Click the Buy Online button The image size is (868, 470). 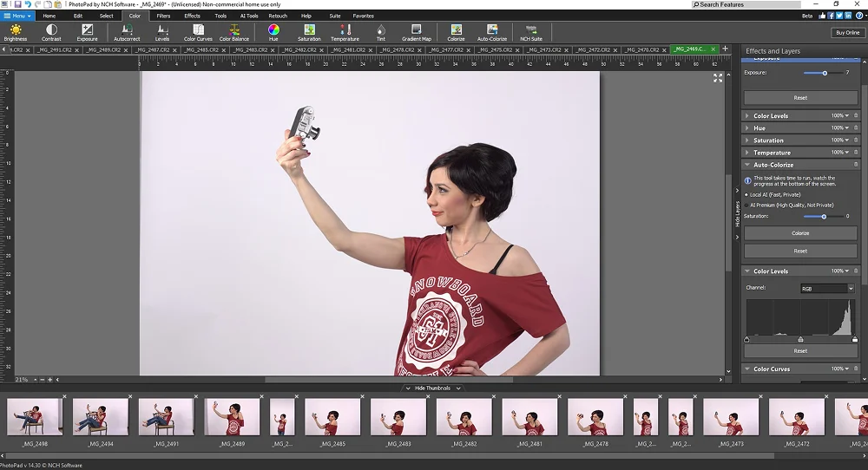pos(847,33)
